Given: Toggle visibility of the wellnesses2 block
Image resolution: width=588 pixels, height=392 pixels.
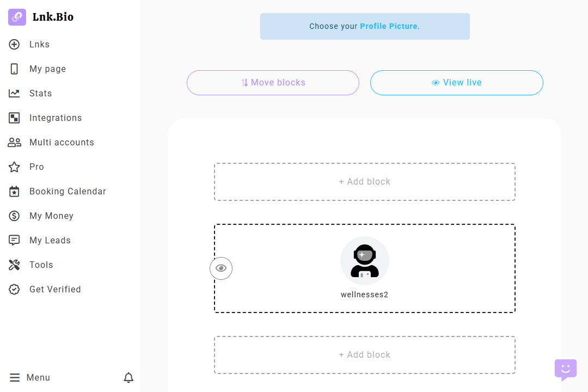Looking at the screenshot, I should (221, 268).
